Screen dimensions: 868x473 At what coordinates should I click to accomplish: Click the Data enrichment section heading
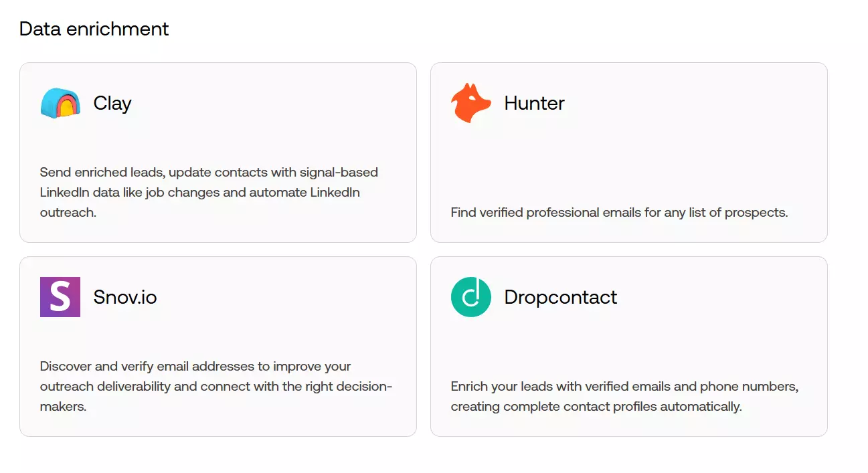(x=94, y=29)
